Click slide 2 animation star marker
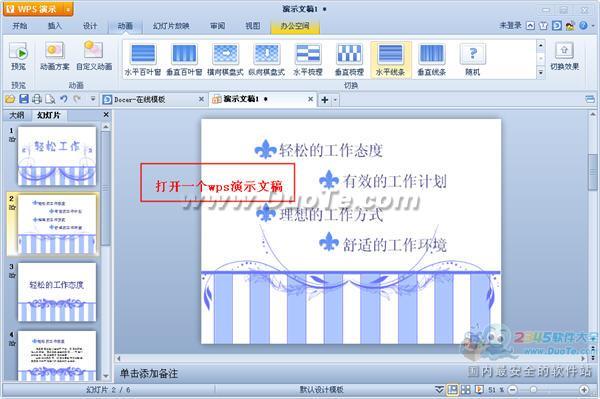 click(x=12, y=207)
